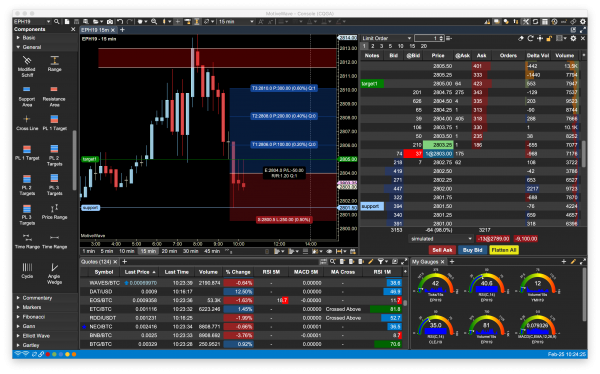The width and height of the screenshot is (600, 374).
Task: Select the Cycle component icon
Action: coord(27,270)
